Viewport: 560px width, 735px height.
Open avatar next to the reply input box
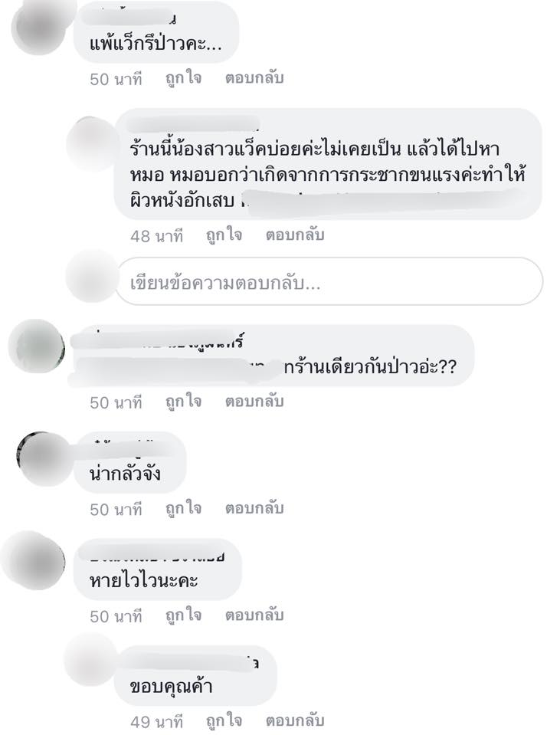point(91,276)
